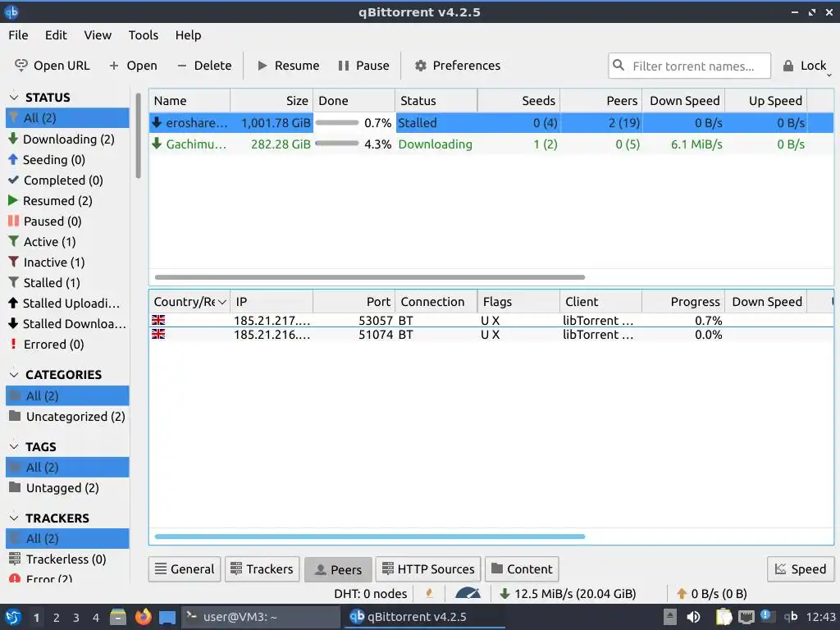The width and height of the screenshot is (840, 630).
Task: Click the UK flag of peer 185.21.217
Action: coord(158,320)
